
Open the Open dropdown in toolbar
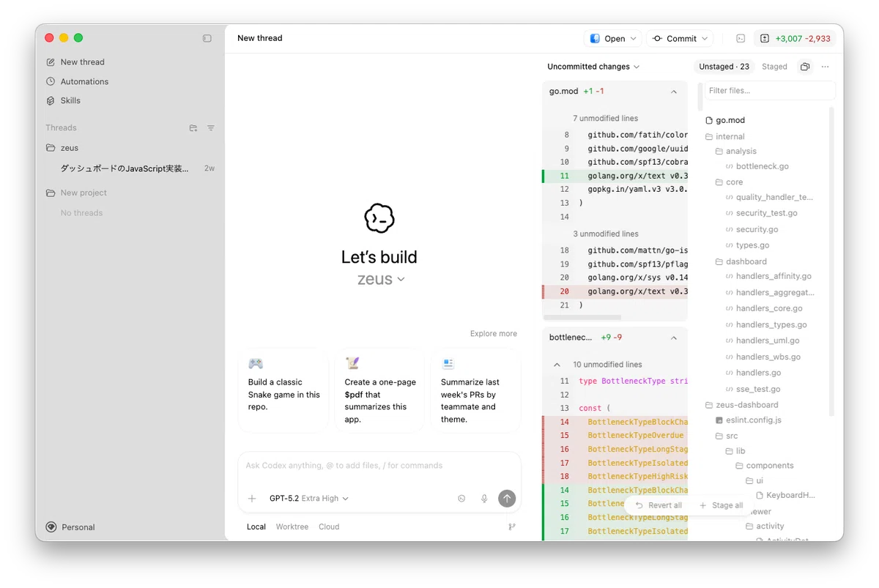[x=612, y=38]
